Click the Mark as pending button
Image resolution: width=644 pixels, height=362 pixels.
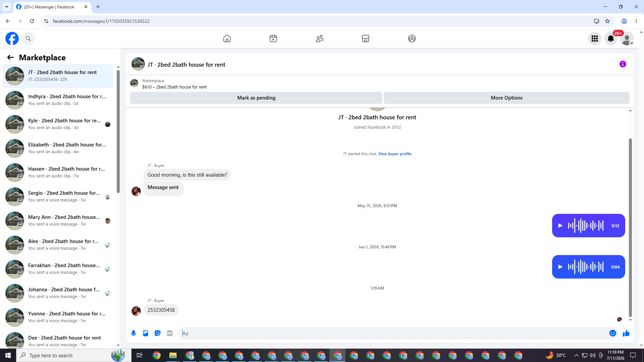click(256, 98)
